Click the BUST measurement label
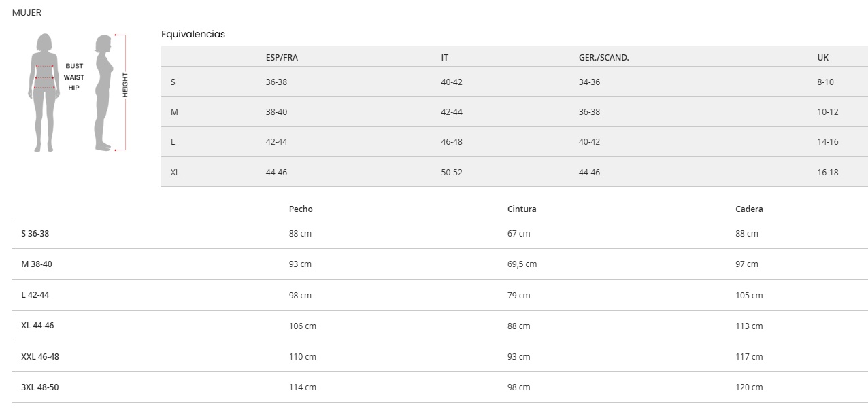 coord(74,66)
